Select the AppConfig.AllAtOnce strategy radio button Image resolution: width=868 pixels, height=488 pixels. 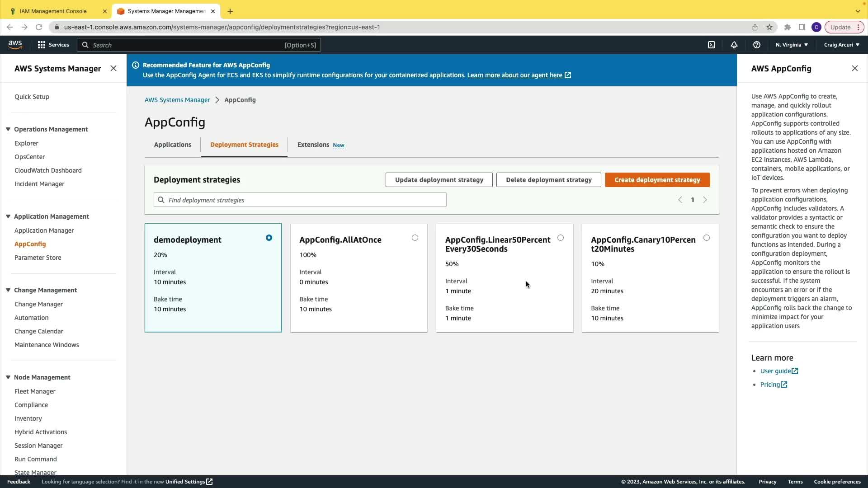[415, 238]
